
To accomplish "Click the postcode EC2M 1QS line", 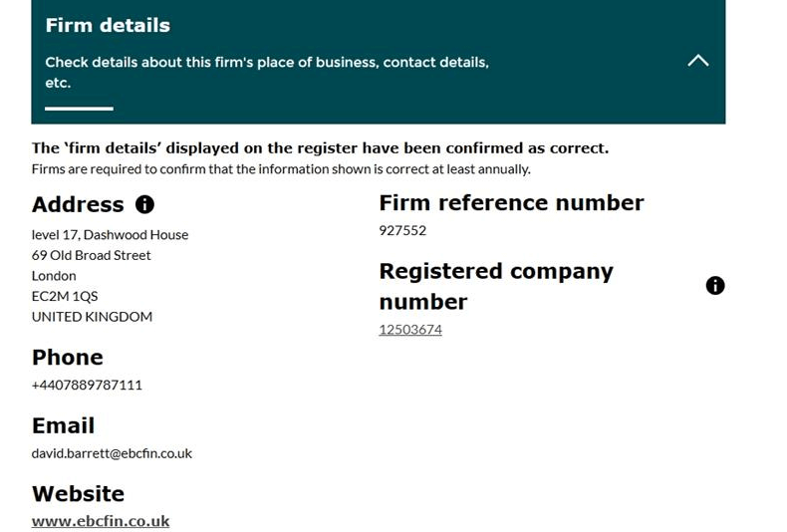I will pos(65,296).
